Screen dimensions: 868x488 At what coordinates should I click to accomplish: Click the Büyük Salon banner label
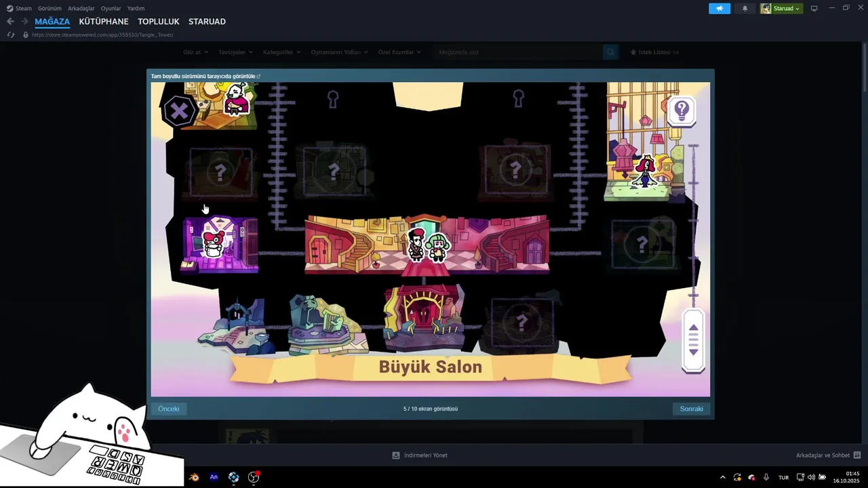(x=431, y=367)
